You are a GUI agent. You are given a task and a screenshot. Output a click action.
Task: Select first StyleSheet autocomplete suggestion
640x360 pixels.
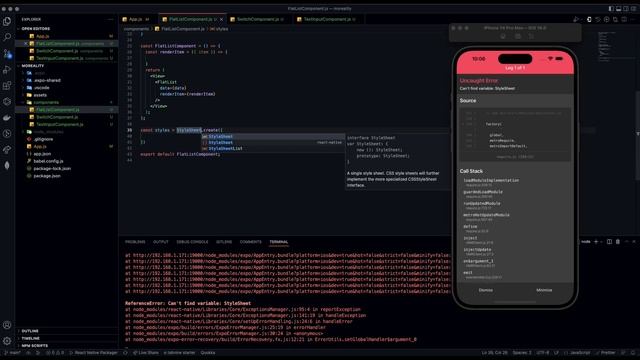[273, 136]
